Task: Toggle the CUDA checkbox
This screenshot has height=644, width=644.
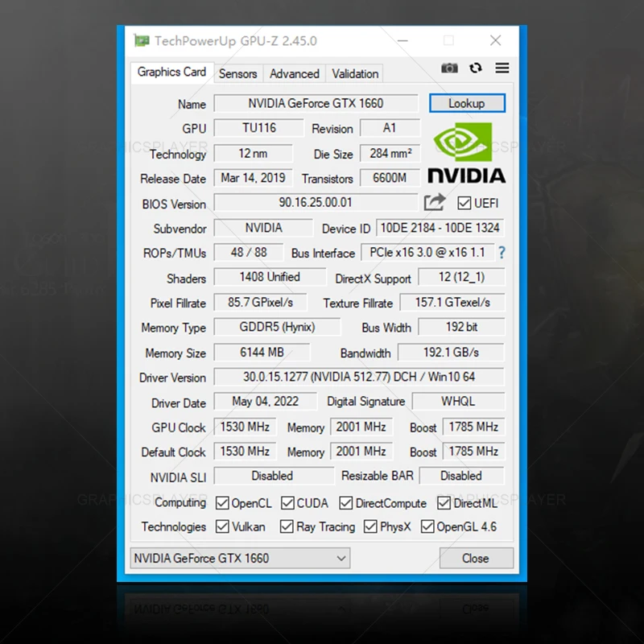Action: (287, 502)
